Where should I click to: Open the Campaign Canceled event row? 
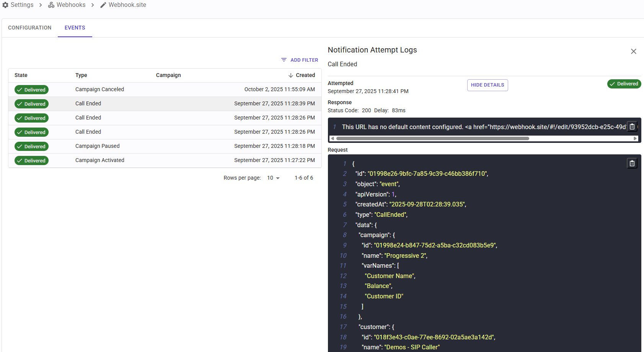click(165, 90)
